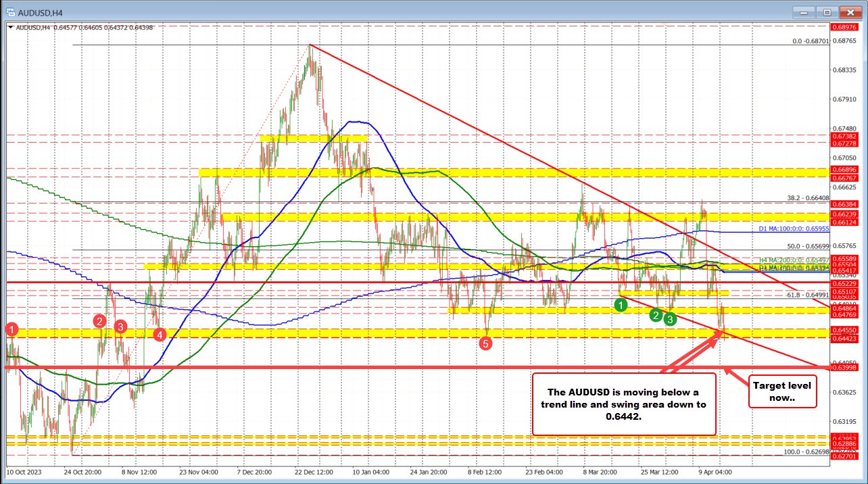Click the Target level now text box

[781, 391]
